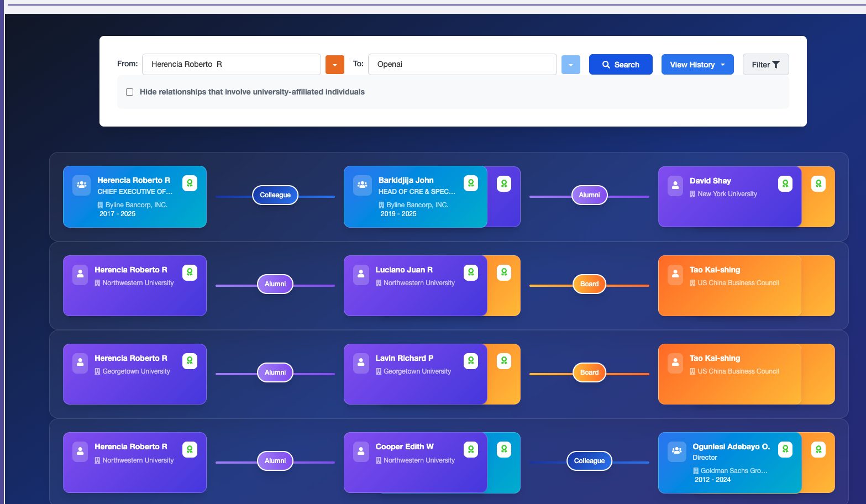866x504 pixels.
Task: Click the Alumni pill before Cooper Edith W
Action: point(275,461)
